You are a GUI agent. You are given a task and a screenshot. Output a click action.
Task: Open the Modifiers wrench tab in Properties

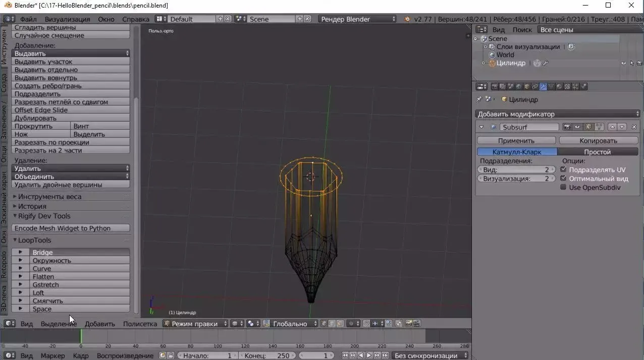[x=543, y=87]
